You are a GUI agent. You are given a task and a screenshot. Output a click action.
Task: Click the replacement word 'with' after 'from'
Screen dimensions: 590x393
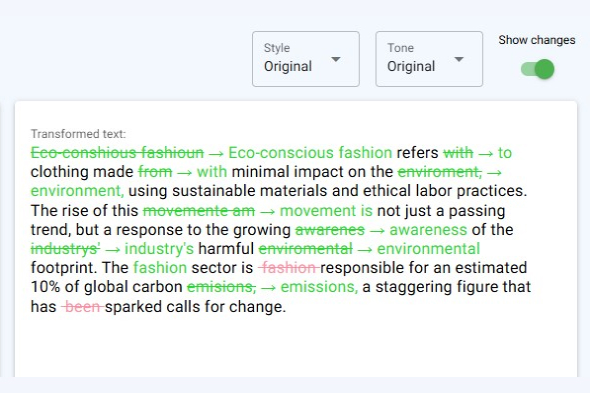pyautogui.click(x=212, y=172)
